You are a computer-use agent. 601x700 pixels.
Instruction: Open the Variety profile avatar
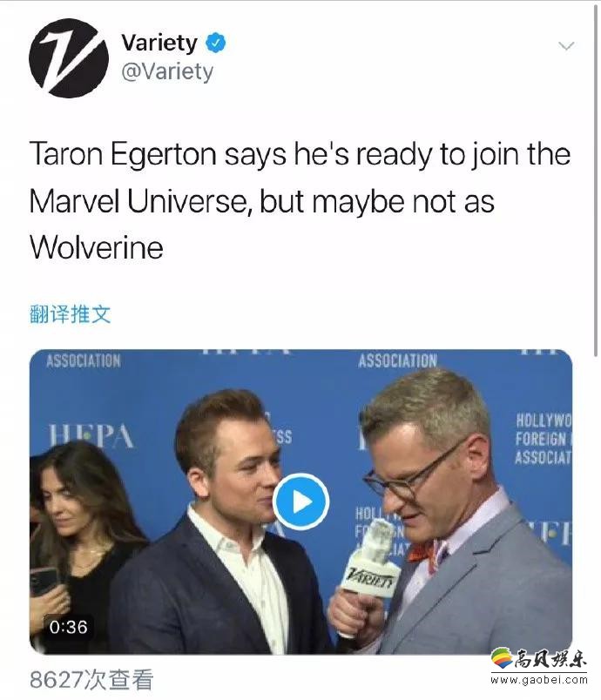click(69, 58)
